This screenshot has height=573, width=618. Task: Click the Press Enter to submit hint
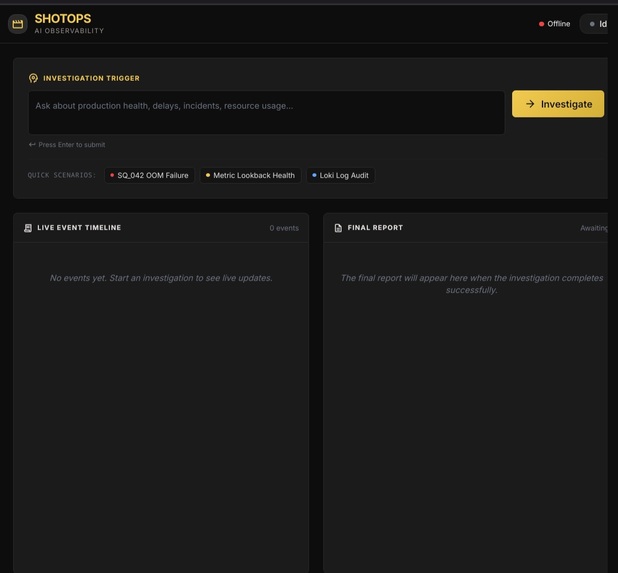[x=72, y=145]
